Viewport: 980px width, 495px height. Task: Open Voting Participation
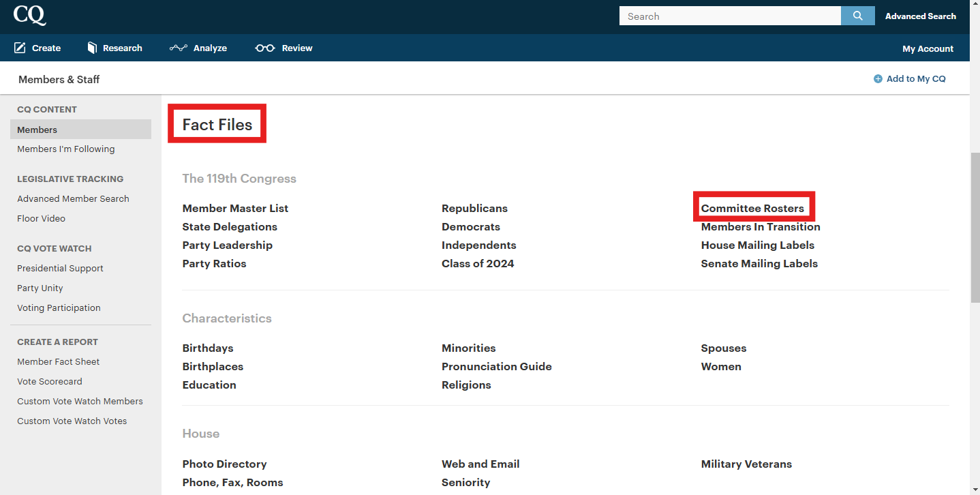[59, 307]
